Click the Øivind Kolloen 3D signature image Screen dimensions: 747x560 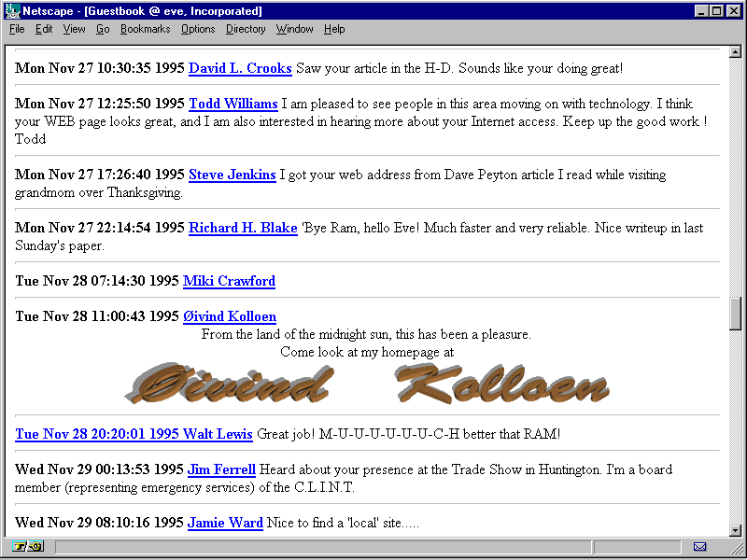(x=366, y=384)
